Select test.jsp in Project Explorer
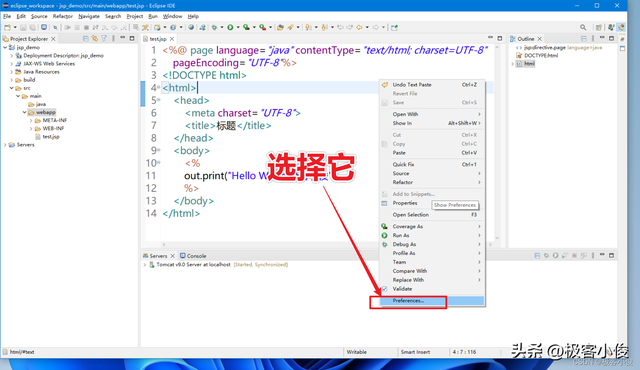640x370 pixels. pos(51,137)
